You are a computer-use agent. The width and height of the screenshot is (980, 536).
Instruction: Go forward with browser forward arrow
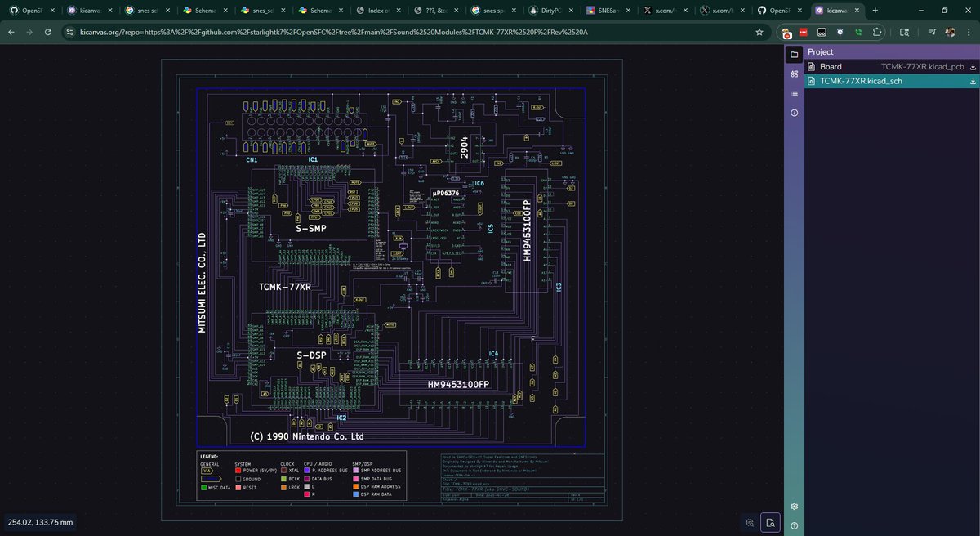click(30, 32)
